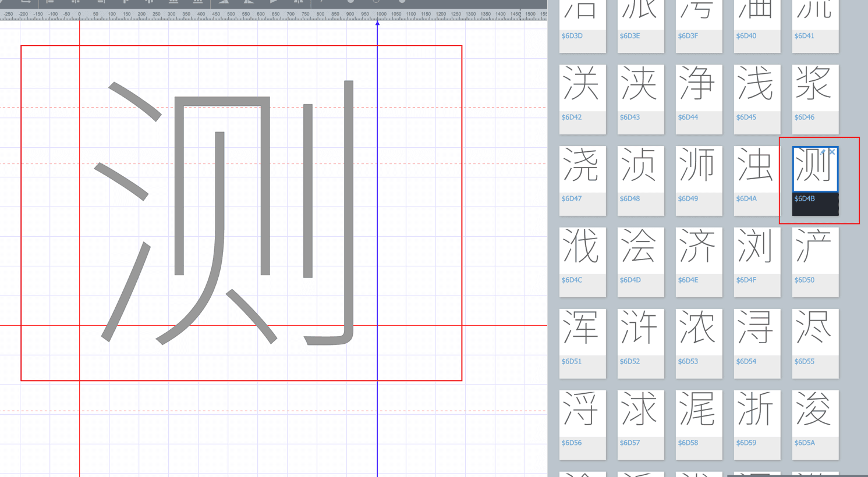Click the X delete icon on glyph $6D4B
Image resolution: width=868 pixels, height=477 pixels.
[832, 152]
